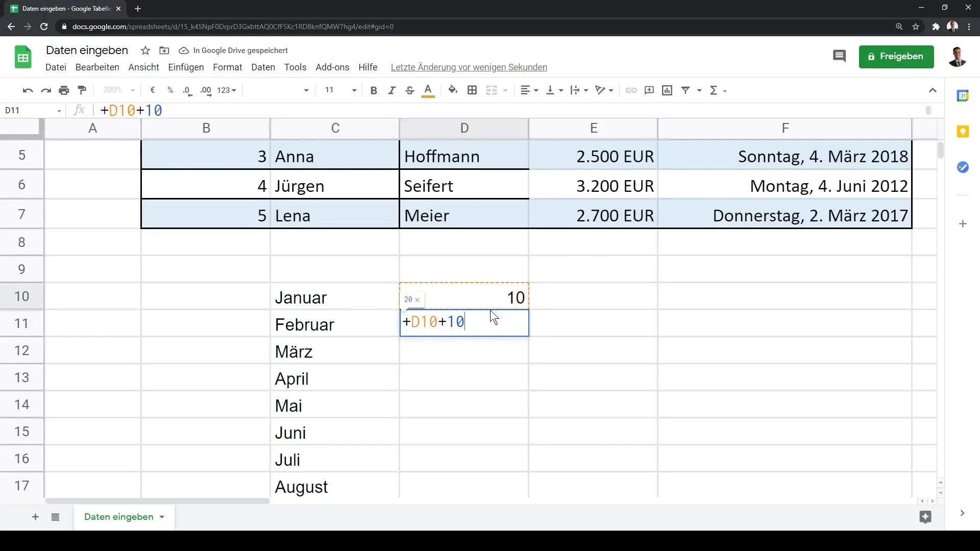Toggle bold formatting
Screen dimensions: 980x551
pos(374,90)
